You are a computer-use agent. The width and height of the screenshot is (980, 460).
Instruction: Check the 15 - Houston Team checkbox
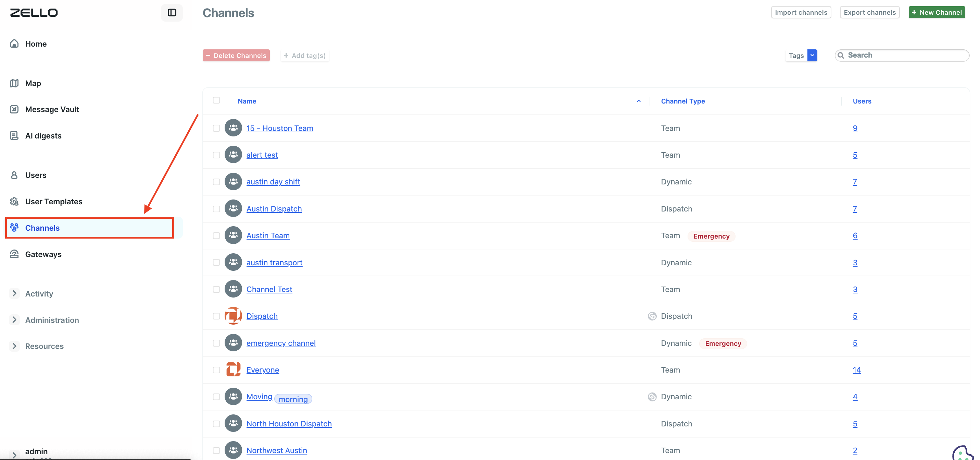tap(216, 128)
